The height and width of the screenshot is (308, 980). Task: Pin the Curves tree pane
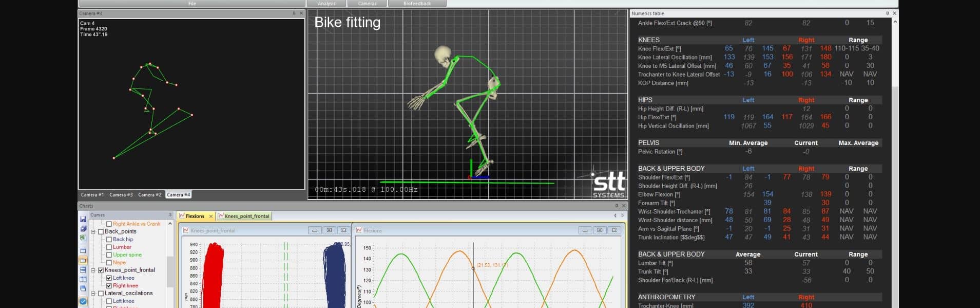(170, 215)
